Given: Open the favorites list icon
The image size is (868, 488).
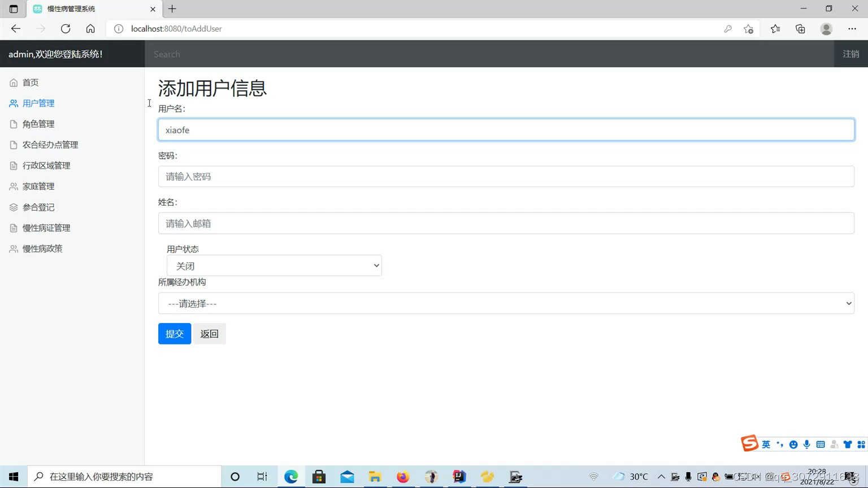Looking at the screenshot, I should [x=775, y=29].
